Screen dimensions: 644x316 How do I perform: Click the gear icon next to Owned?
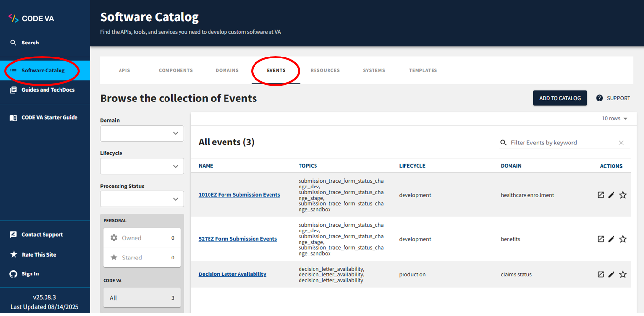tap(114, 238)
